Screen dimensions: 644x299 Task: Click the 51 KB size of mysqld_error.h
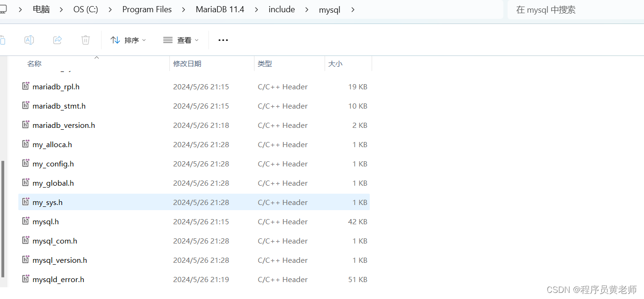click(x=358, y=279)
